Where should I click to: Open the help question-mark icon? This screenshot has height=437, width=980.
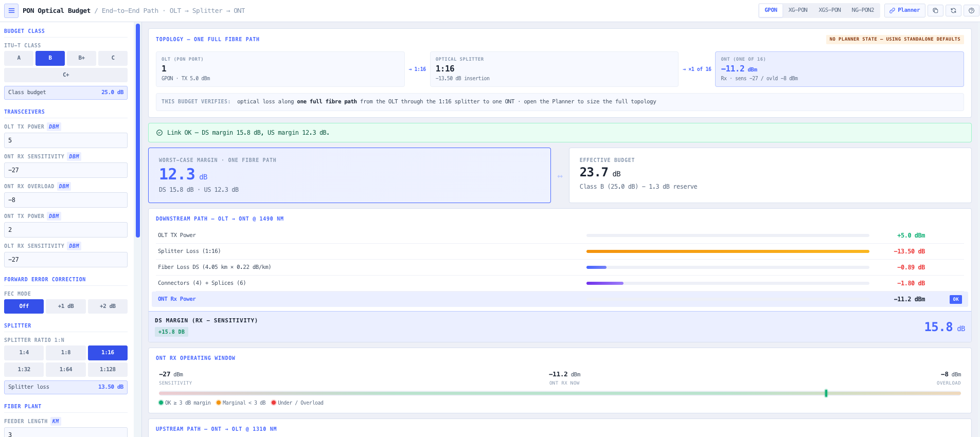(x=971, y=11)
